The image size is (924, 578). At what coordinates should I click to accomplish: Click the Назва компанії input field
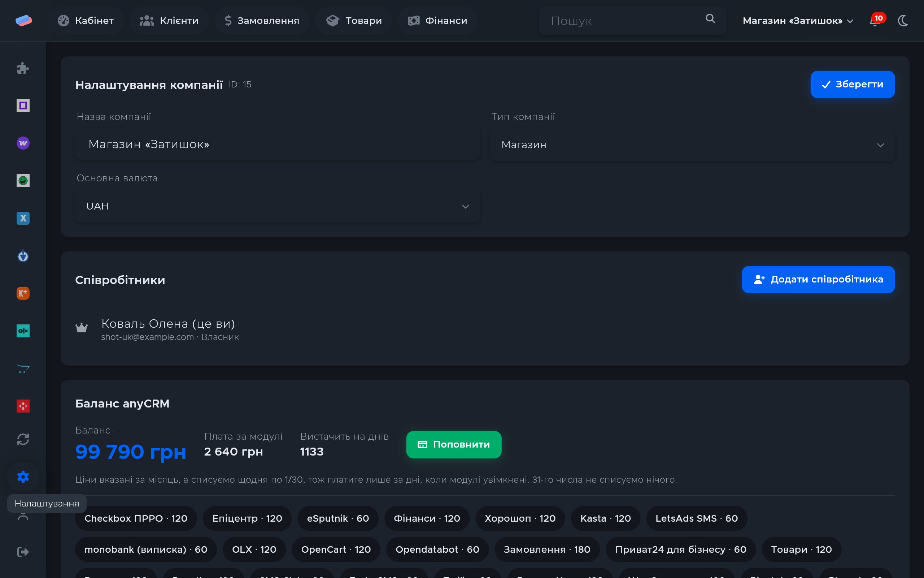(x=277, y=144)
